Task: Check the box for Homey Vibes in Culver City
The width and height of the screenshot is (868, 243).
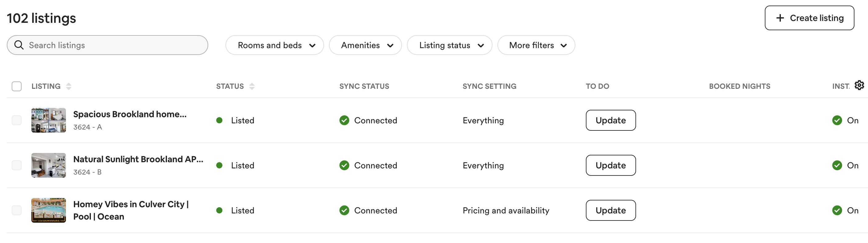Action: pyautogui.click(x=17, y=210)
